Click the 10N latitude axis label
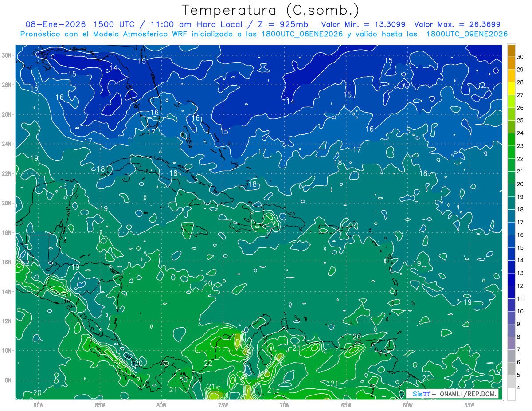 click(8, 351)
